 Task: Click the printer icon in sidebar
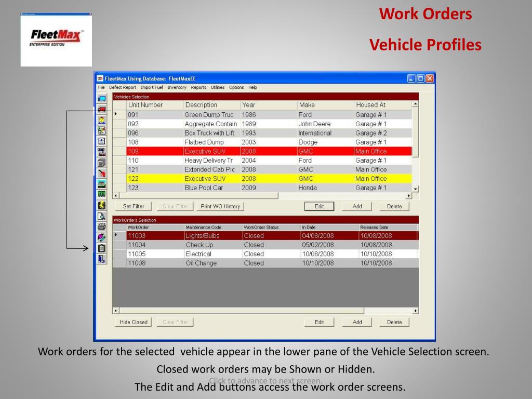[102, 227]
